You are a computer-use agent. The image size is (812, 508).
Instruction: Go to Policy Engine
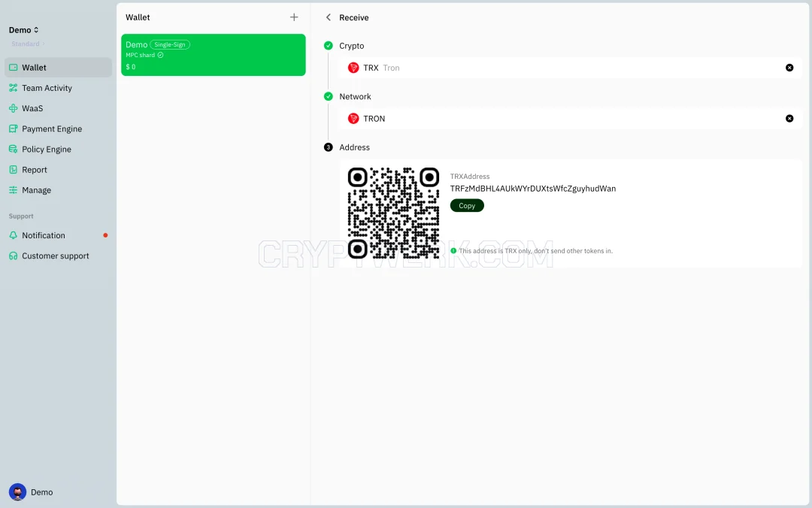pos(58,149)
